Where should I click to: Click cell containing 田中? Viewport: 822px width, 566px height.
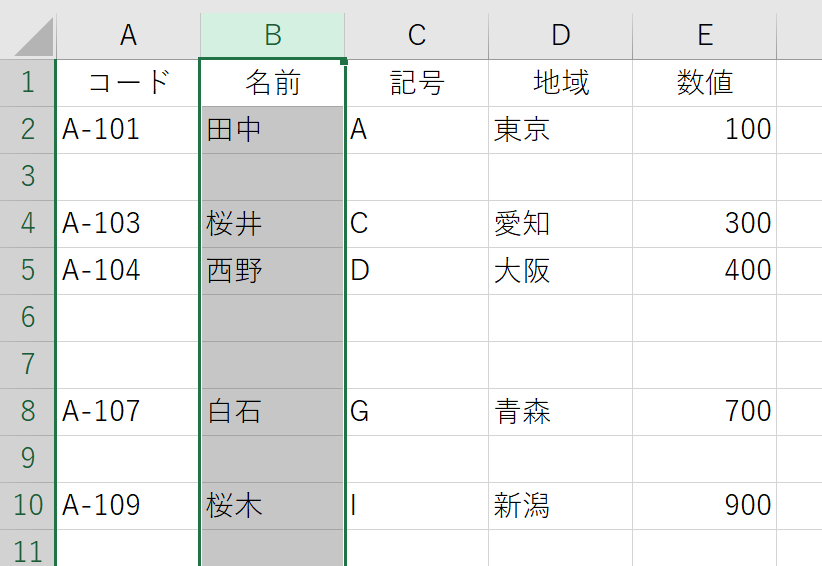(x=273, y=130)
